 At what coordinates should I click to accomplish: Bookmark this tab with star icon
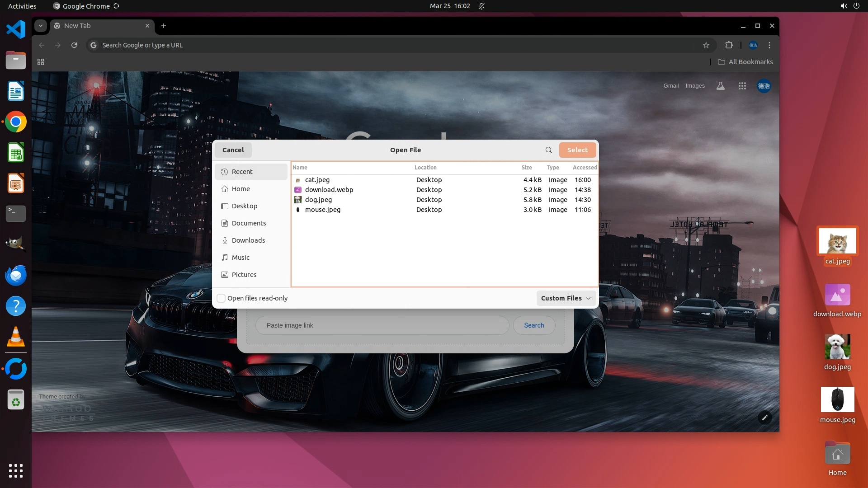[x=706, y=45]
